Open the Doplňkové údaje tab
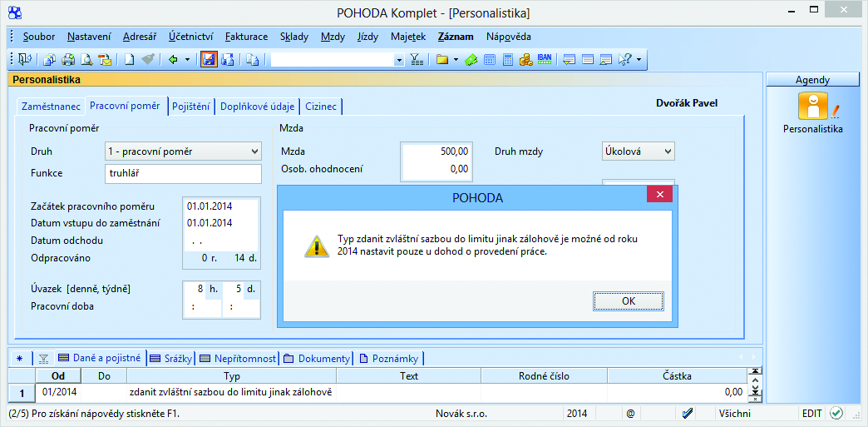The height and width of the screenshot is (427, 868). coord(258,107)
